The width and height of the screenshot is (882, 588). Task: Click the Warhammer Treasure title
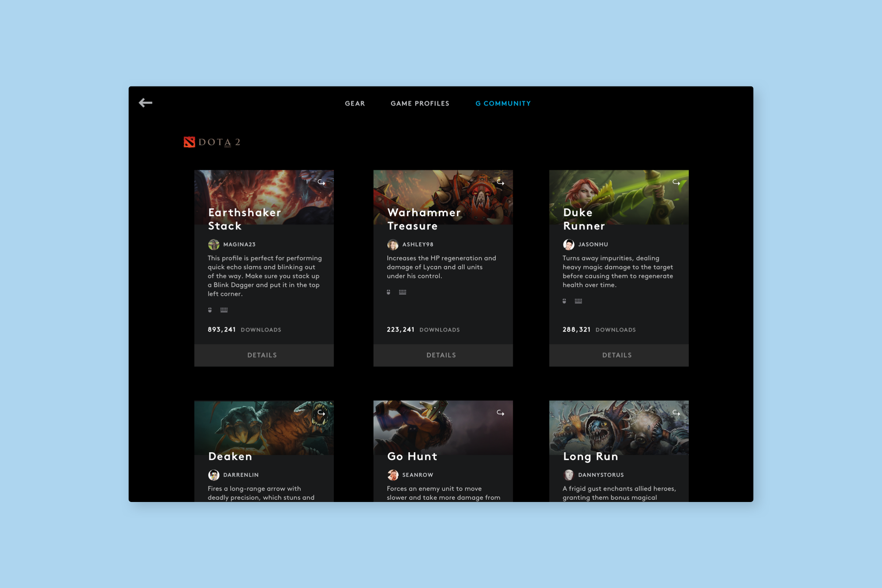coord(424,219)
